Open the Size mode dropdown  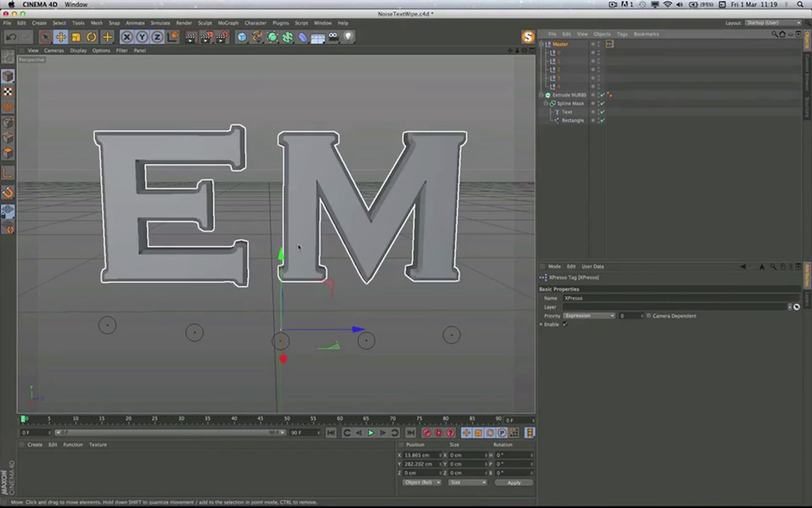tap(468, 482)
